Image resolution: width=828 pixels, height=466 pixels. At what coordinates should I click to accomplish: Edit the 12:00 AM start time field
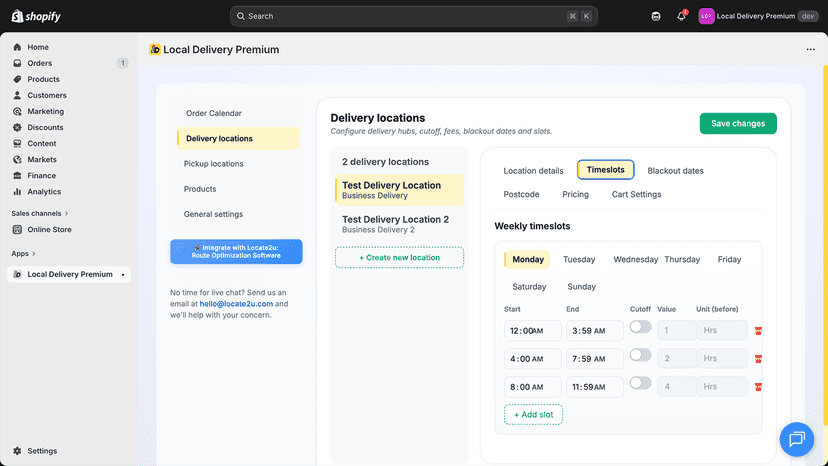[532, 331]
